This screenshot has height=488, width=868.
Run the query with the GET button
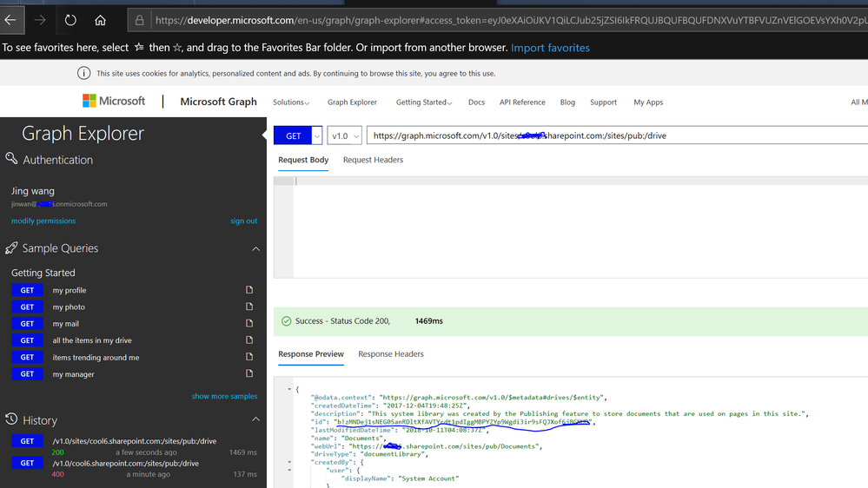click(293, 135)
